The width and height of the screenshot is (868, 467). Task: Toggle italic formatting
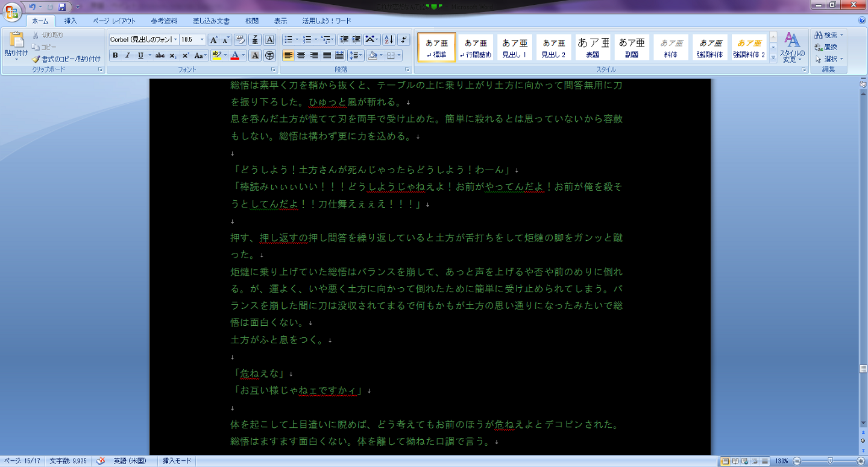point(127,56)
